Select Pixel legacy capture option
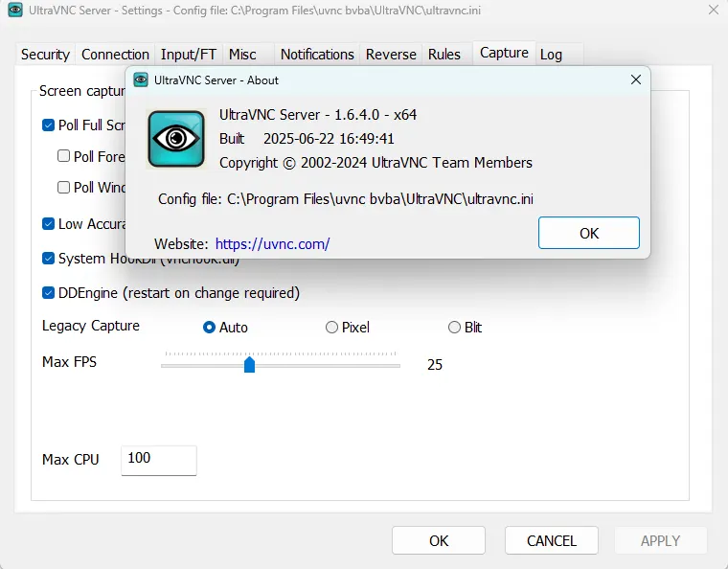Viewport: 728px width, 569px height. pyautogui.click(x=332, y=328)
